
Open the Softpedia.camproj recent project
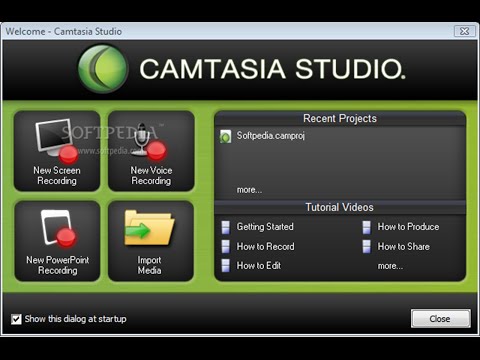point(271,136)
